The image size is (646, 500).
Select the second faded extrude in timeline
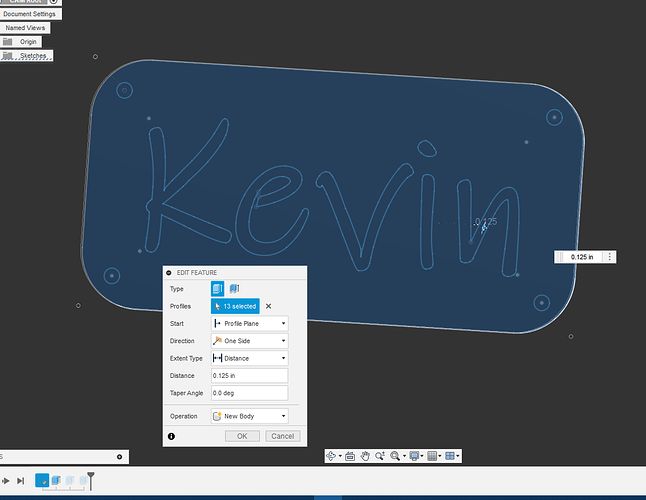coord(70,480)
